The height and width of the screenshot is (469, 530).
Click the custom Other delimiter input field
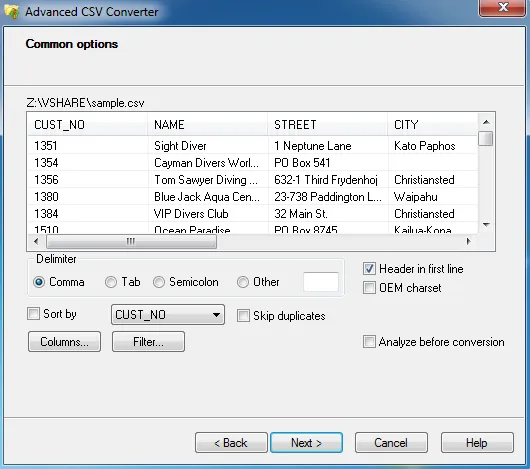(x=321, y=282)
